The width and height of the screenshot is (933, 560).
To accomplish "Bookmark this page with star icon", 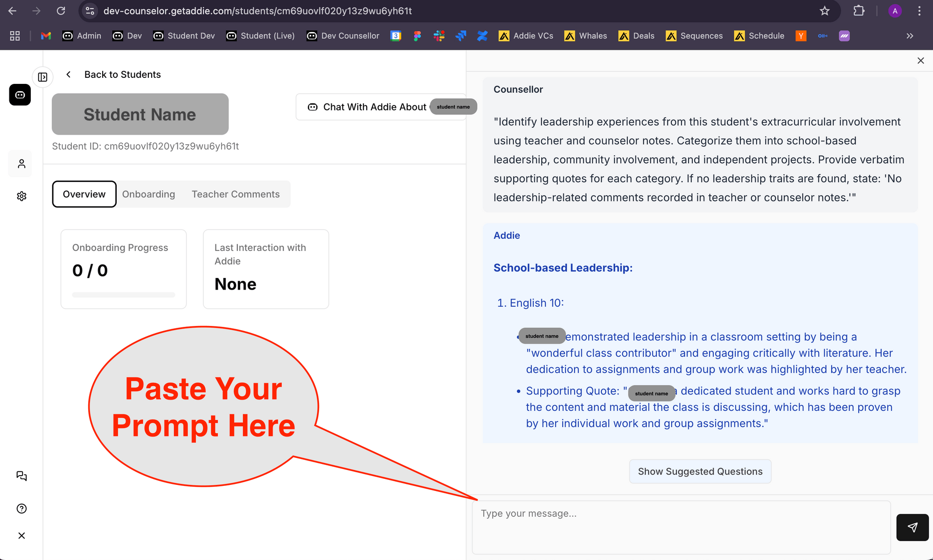I will coord(825,11).
